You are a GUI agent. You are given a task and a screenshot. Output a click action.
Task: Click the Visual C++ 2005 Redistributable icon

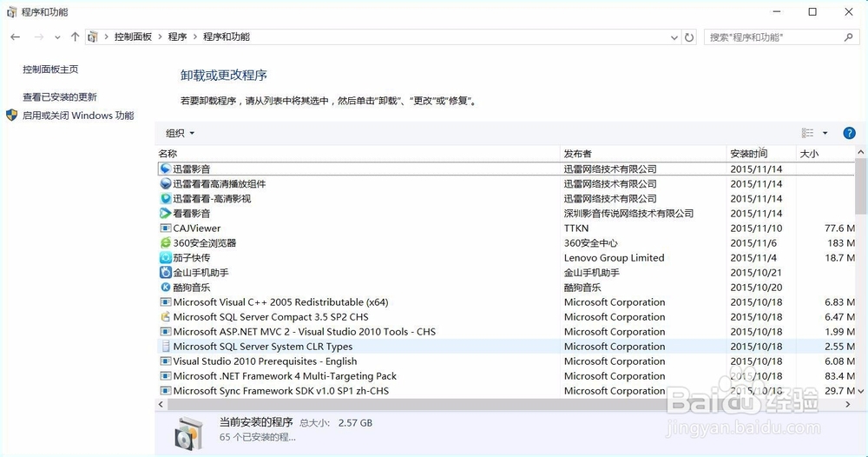click(x=165, y=301)
